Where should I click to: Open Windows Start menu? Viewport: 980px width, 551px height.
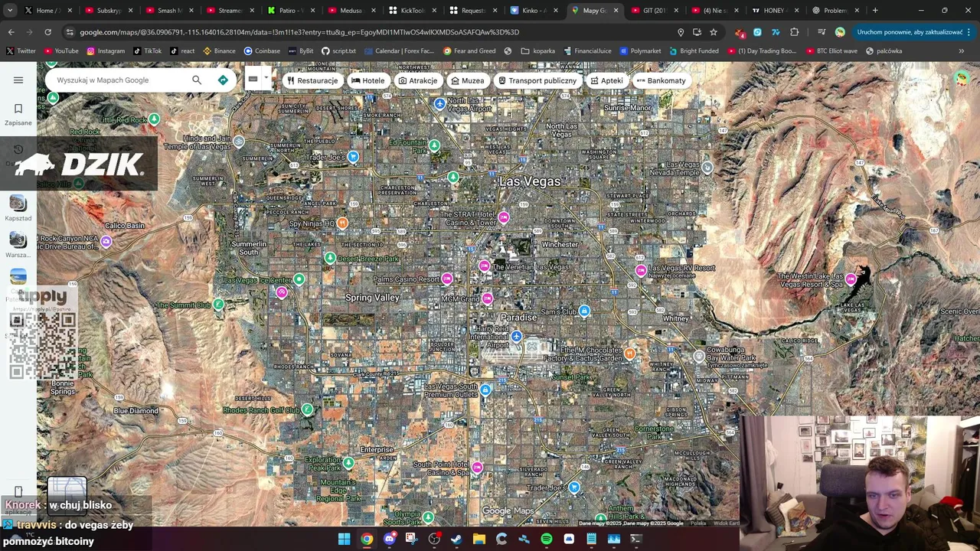click(345, 539)
